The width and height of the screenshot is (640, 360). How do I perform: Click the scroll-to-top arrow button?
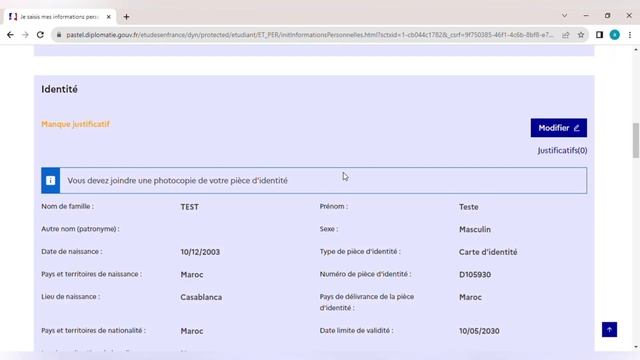609,329
